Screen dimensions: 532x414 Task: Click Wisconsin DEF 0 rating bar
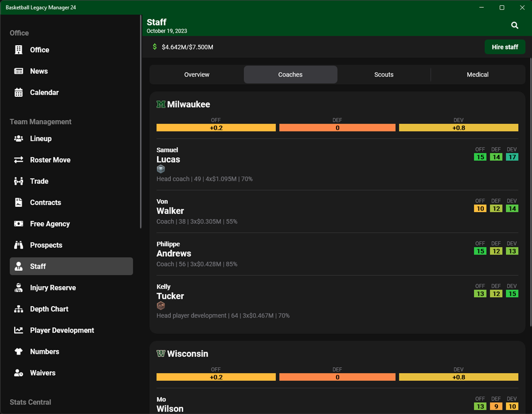point(337,377)
